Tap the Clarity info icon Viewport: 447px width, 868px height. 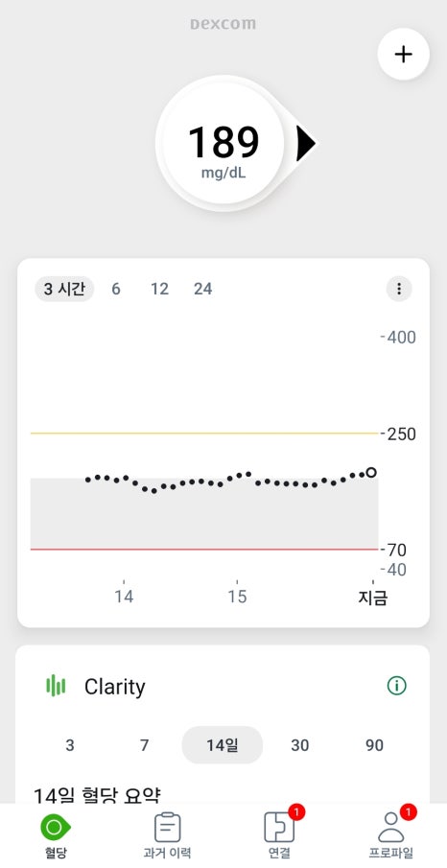pos(396,686)
